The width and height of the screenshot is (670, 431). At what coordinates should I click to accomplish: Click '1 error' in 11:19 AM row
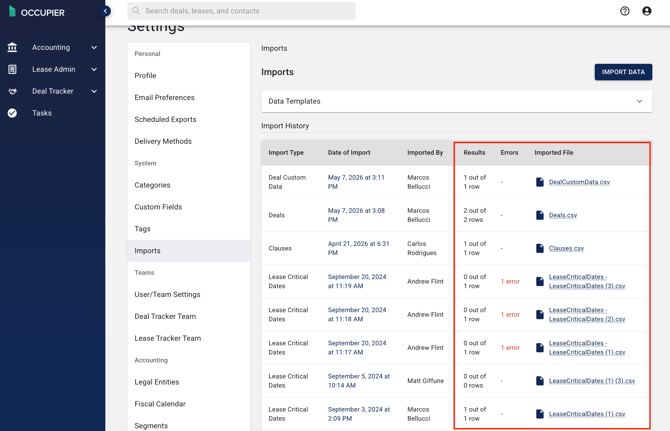[x=510, y=281]
